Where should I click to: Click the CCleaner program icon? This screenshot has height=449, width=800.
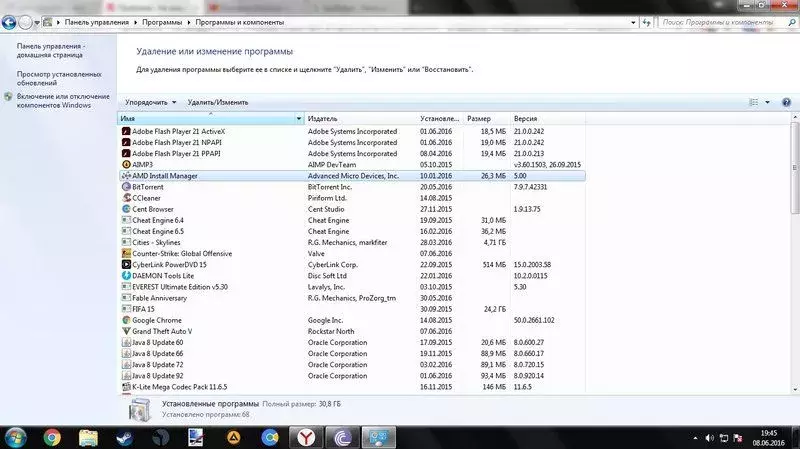point(126,198)
